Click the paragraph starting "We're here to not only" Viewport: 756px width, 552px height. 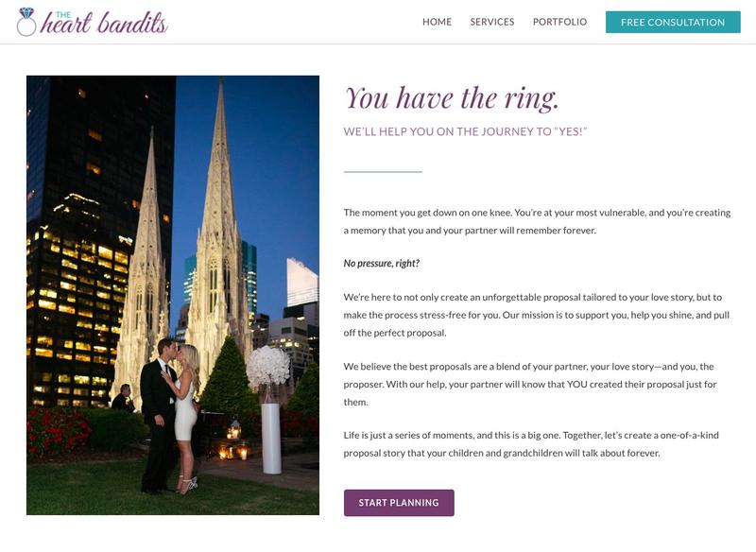point(537,315)
